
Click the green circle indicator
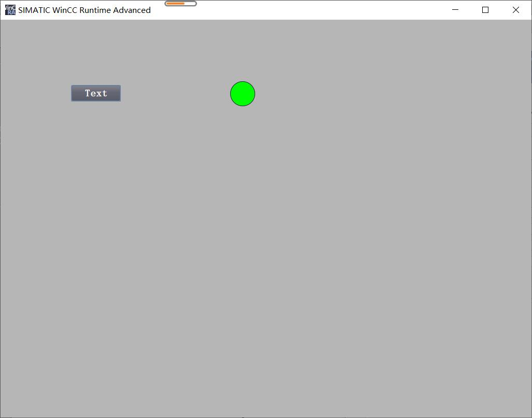click(x=243, y=94)
